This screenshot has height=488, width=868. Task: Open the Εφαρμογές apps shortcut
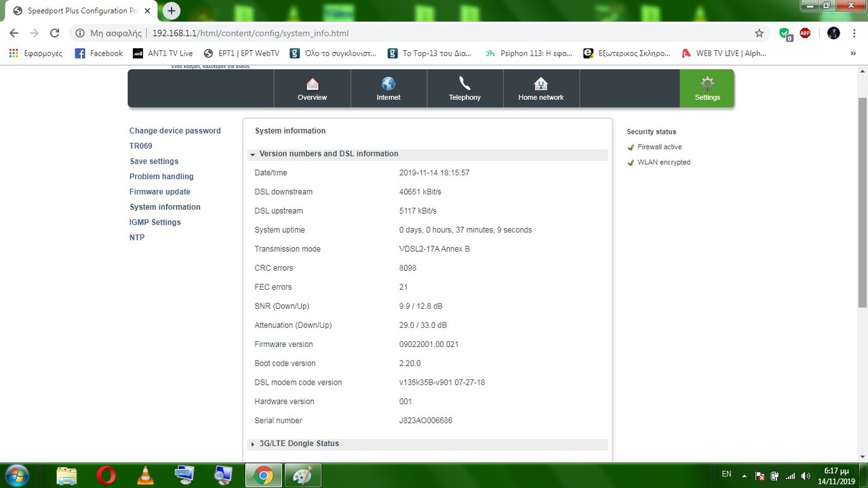click(x=35, y=53)
